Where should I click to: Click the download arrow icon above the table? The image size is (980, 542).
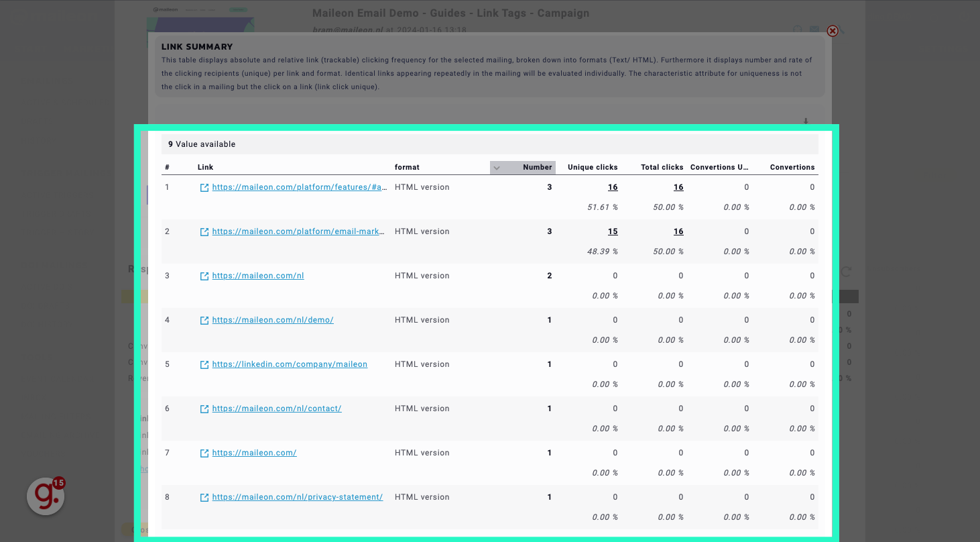(x=806, y=121)
